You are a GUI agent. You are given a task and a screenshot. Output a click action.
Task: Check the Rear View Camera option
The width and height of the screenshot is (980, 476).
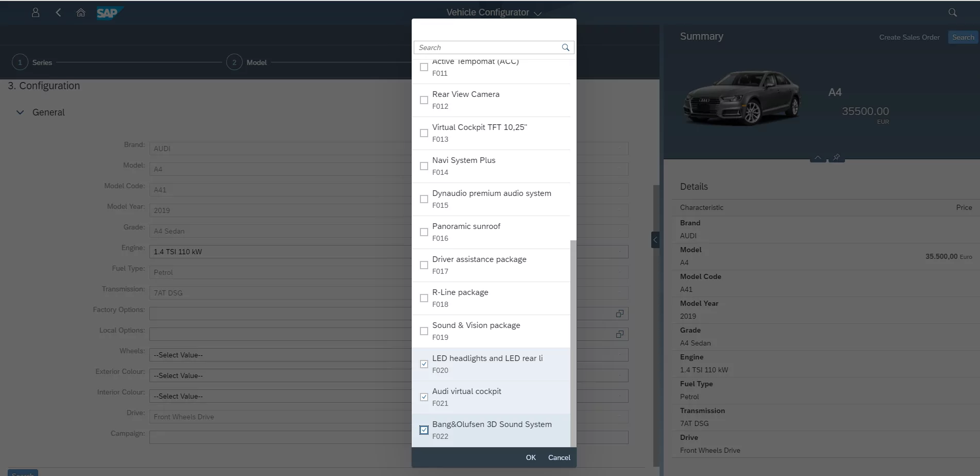click(x=424, y=100)
